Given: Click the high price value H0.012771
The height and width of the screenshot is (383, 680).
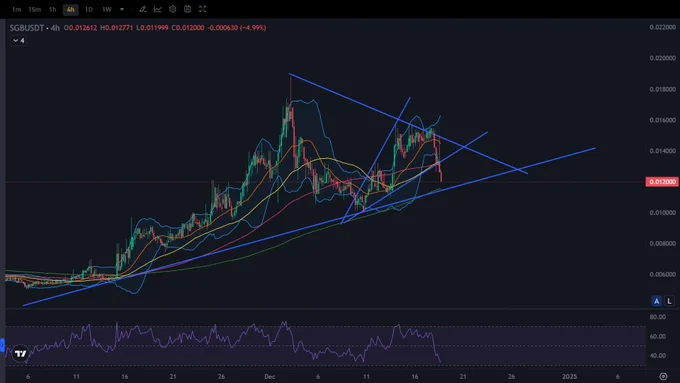Looking at the screenshot, I should [x=117, y=28].
